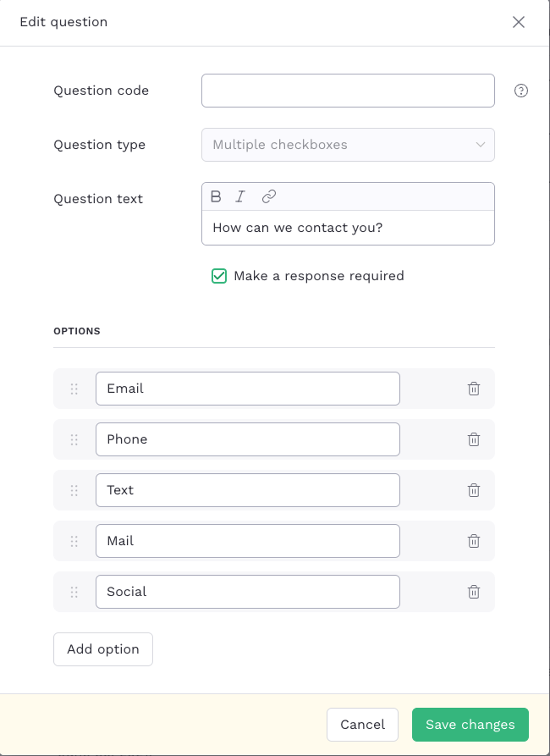The image size is (550, 756).
Task: Delete the Text option
Action: pyautogui.click(x=474, y=490)
